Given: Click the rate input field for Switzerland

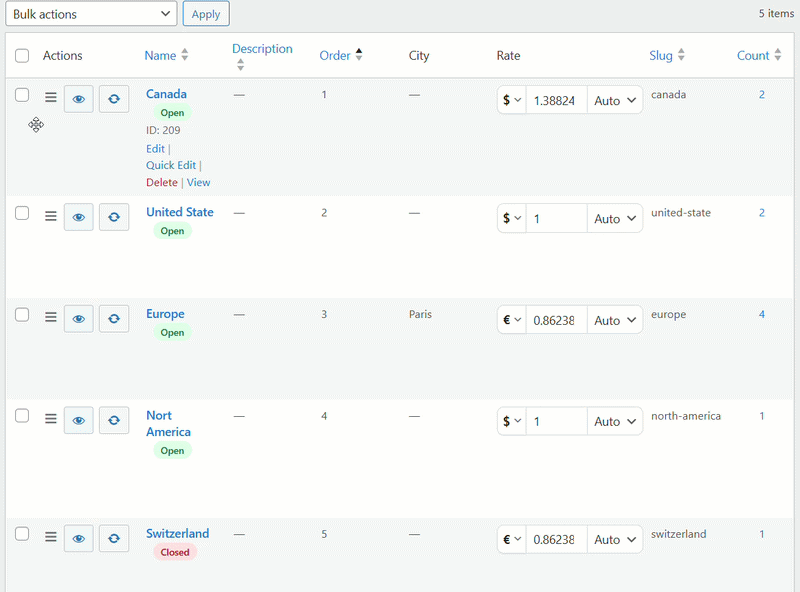Looking at the screenshot, I should click(x=556, y=539).
